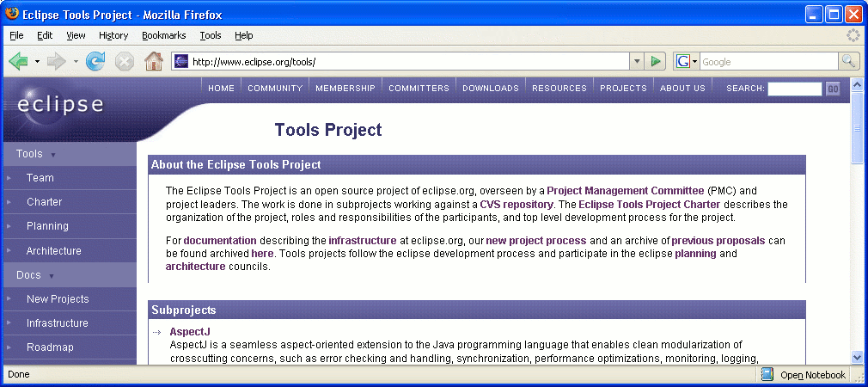
Task: Click the Firefox icon in the title bar
Action: [12, 14]
